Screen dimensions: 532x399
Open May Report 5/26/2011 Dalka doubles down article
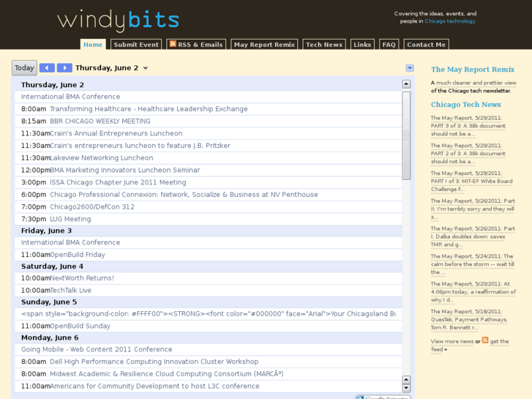[x=473, y=236]
